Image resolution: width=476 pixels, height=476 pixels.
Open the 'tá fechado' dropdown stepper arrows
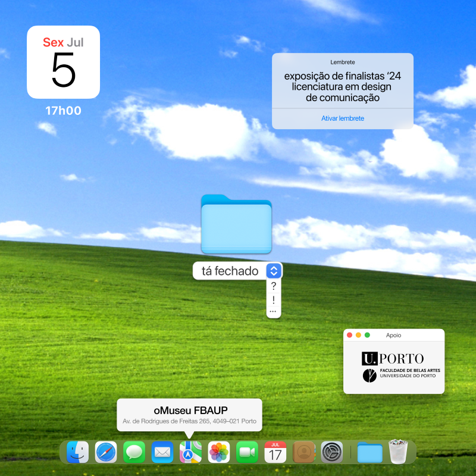click(274, 271)
